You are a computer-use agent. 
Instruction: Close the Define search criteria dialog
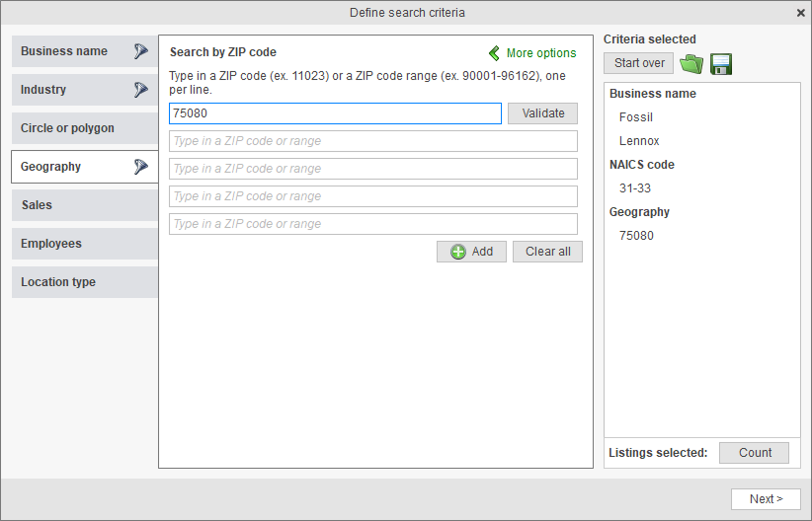pos(801,13)
